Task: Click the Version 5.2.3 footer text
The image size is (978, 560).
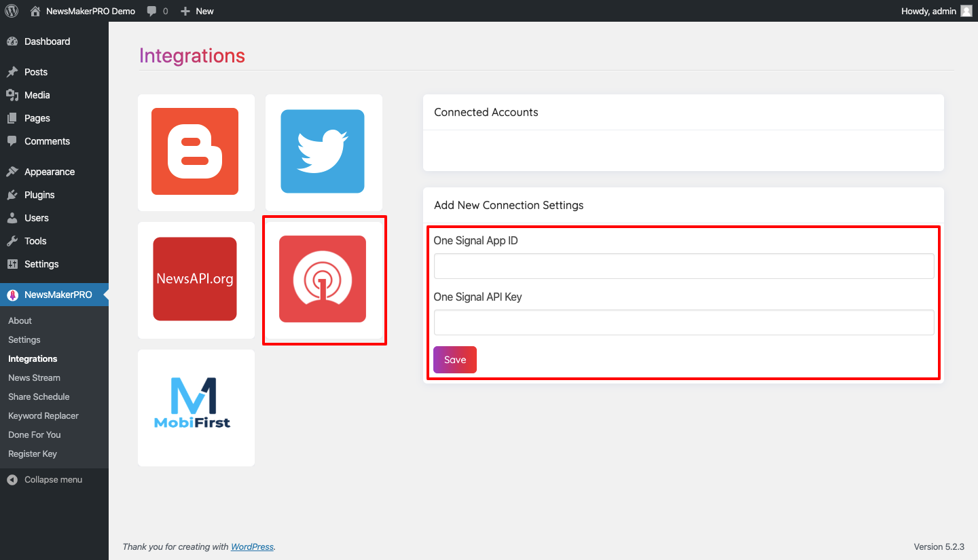Action: pyautogui.click(x=939, y=546)
